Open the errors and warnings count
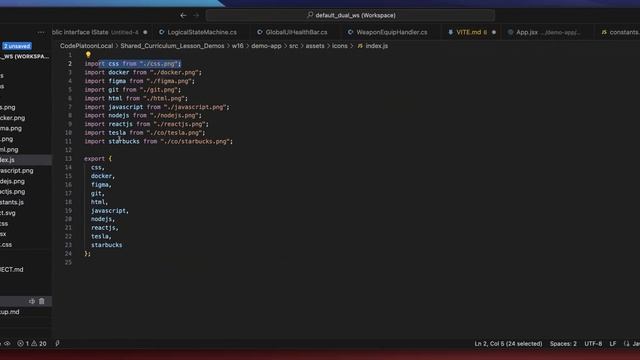This screenshot has width=640, height=360. tap(32, 344)
